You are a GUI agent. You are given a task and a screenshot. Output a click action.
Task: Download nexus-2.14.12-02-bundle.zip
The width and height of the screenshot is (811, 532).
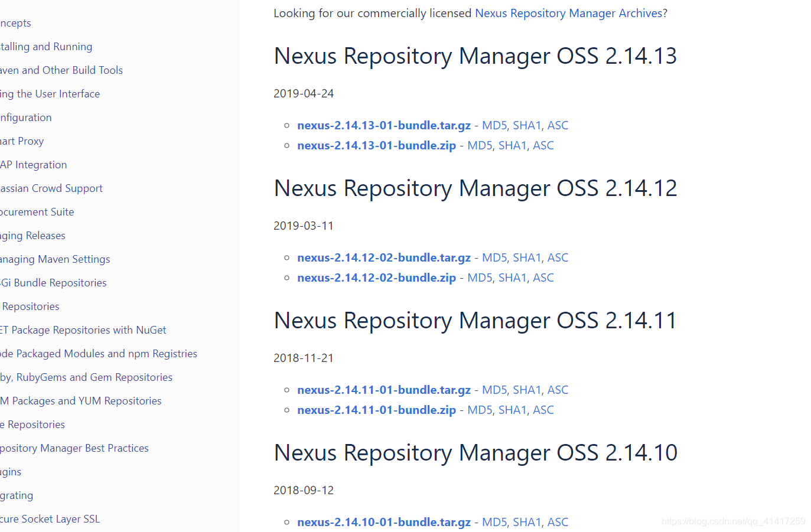[377, 278]
